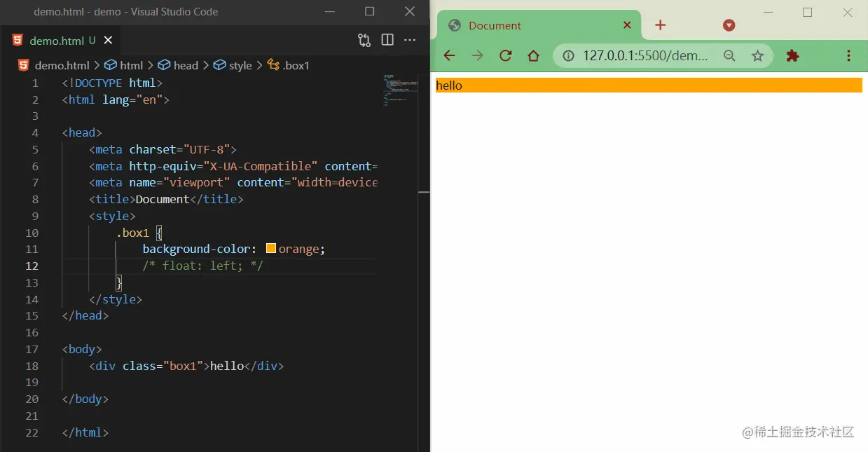This screenshot has height=452, width=868.
Task: Click the red dropdown profile badge in tab bar
Action: [729, 25]
